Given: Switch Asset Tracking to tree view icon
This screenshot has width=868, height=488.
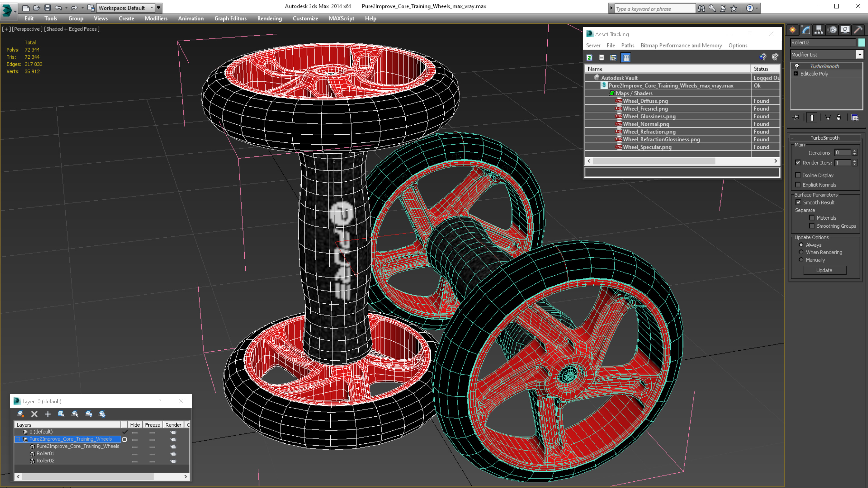Looking at the screenshot, I should click(614, 58).
